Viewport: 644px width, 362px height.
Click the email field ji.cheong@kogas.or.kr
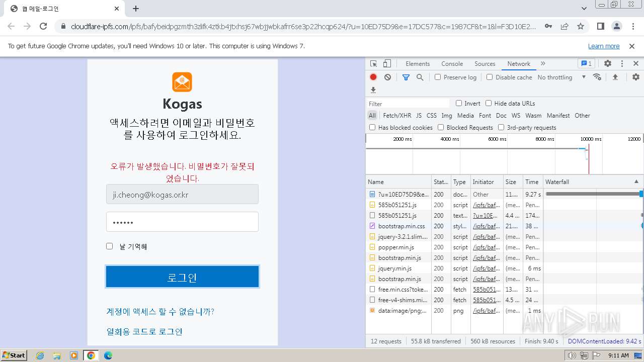(x=182, y=194)
